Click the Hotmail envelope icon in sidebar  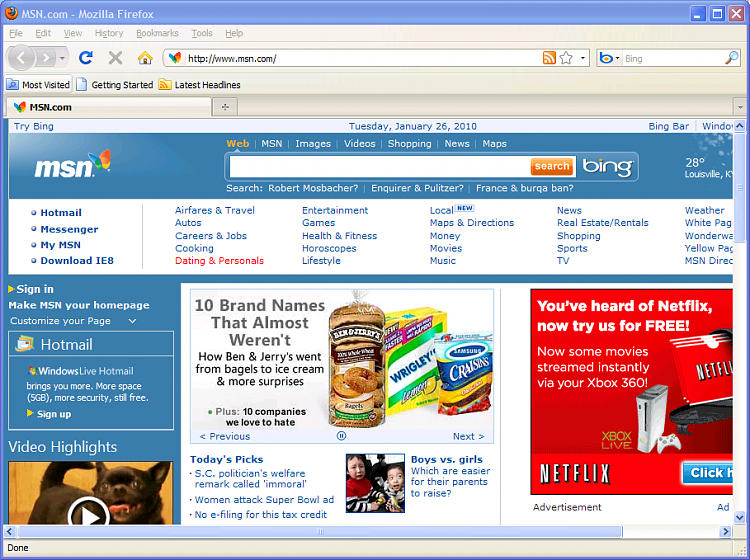(x=24, y=344)
